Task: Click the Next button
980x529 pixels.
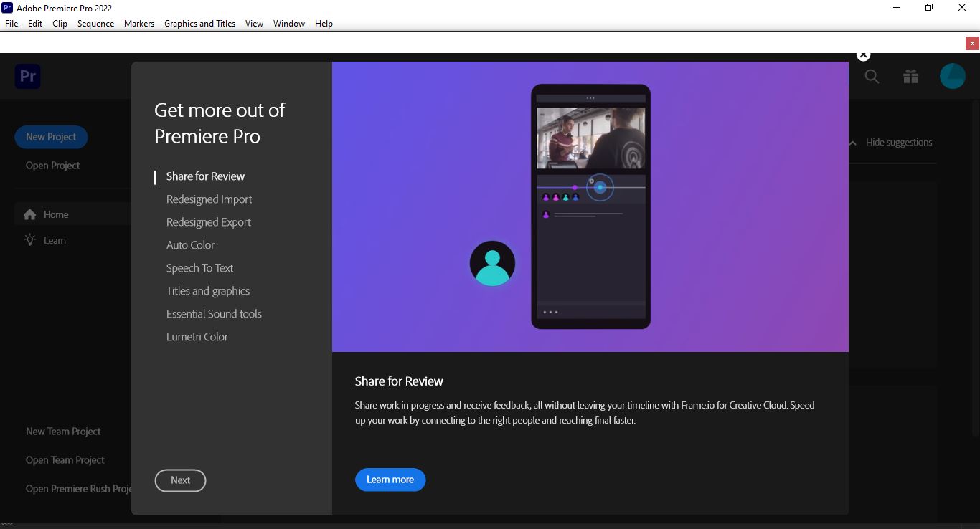Action: (180, 480)
